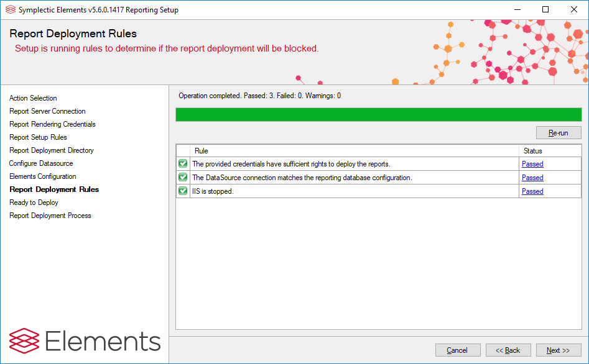Click green check icon for DataSource rule
This screenshot has height=364, width=589.
click(183, 177)
